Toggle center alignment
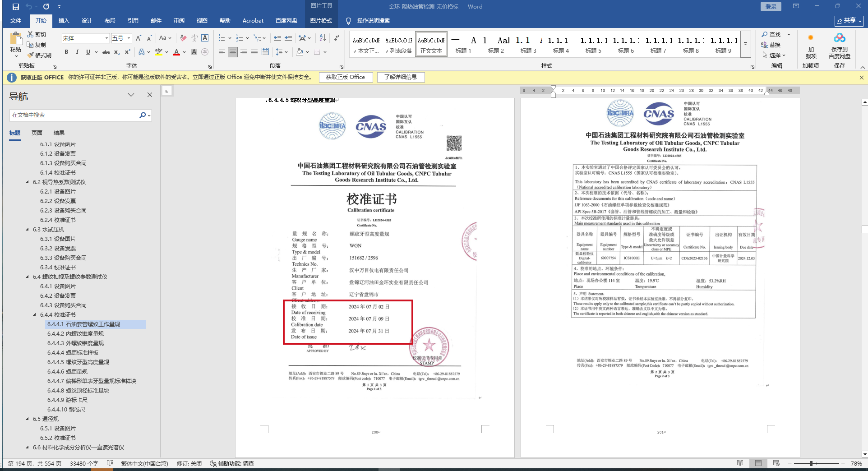Image resolution: width=868 pixels, height=471 pixels. tap(233, 52)
